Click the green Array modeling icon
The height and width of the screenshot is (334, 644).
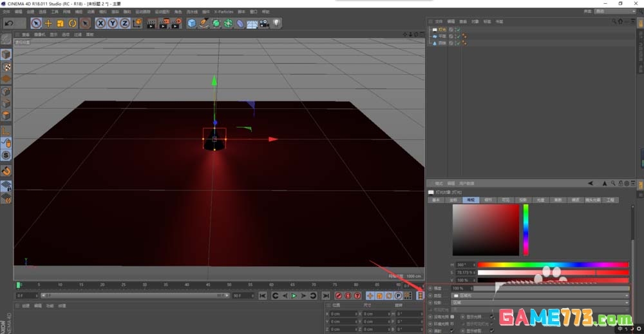click(229, 23)
